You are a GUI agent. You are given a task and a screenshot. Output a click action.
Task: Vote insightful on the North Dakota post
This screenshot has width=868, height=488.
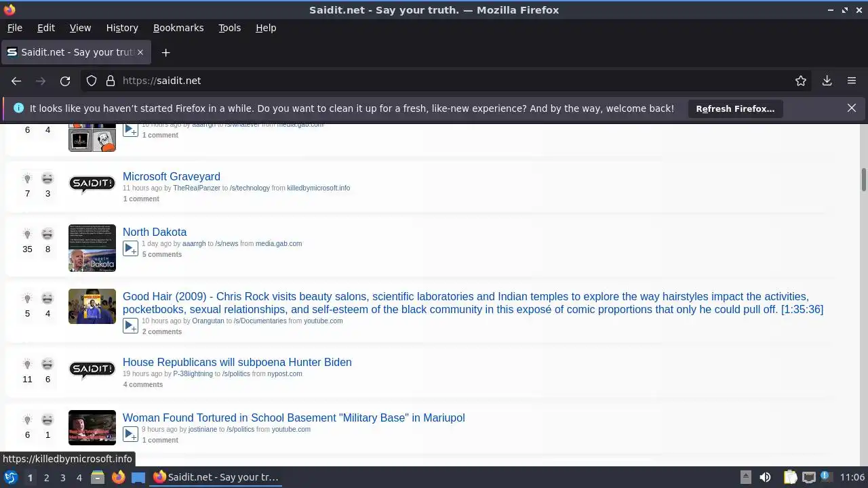click(x=27, y=235)
